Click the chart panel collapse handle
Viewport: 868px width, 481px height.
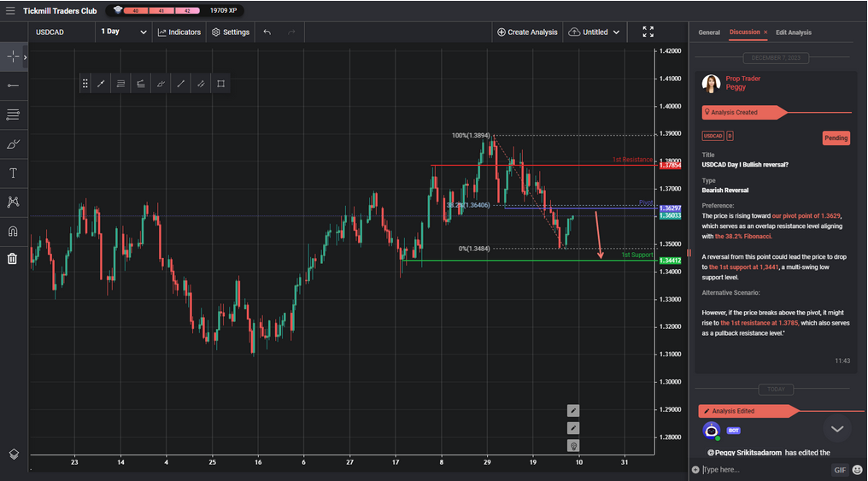click(x=689, y=253)
